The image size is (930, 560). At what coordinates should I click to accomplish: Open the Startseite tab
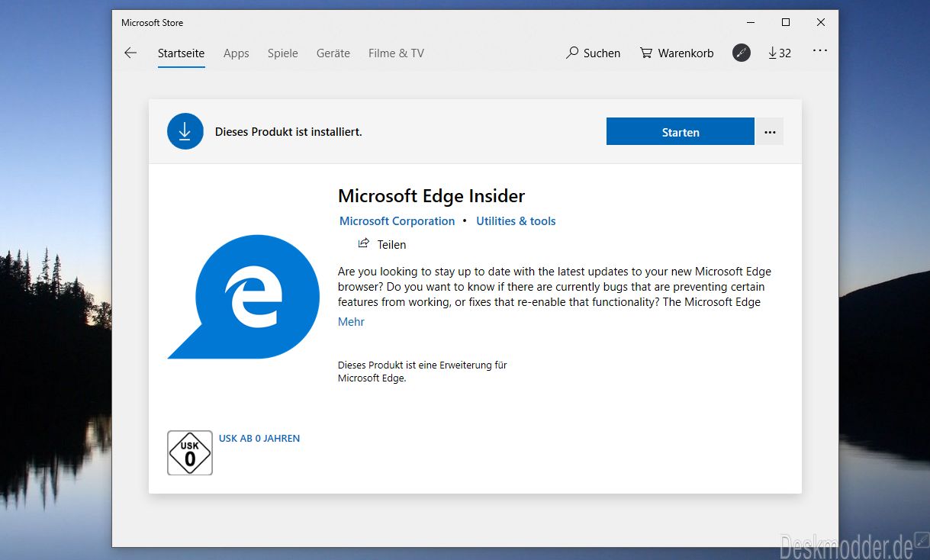[x=181, y=53]
